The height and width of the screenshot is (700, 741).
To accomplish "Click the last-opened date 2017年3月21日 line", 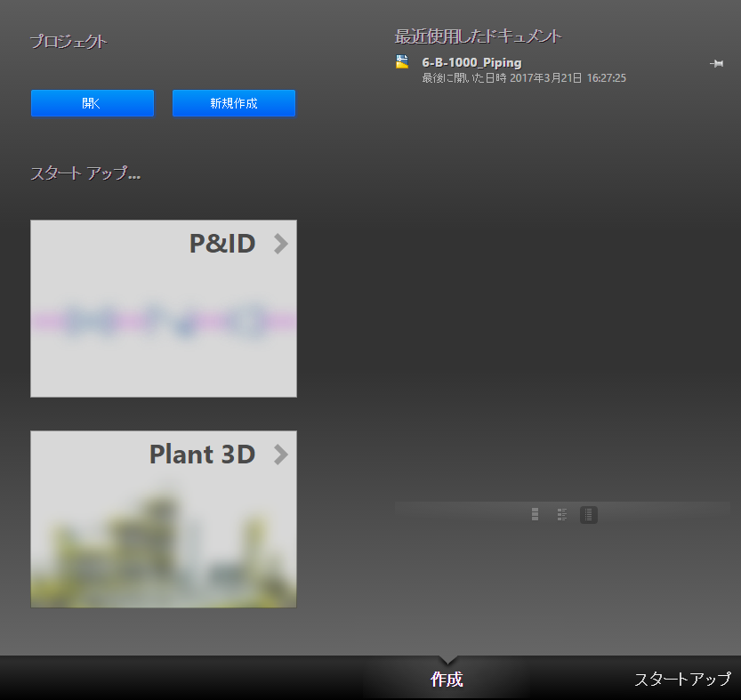I will click(524, 78).
